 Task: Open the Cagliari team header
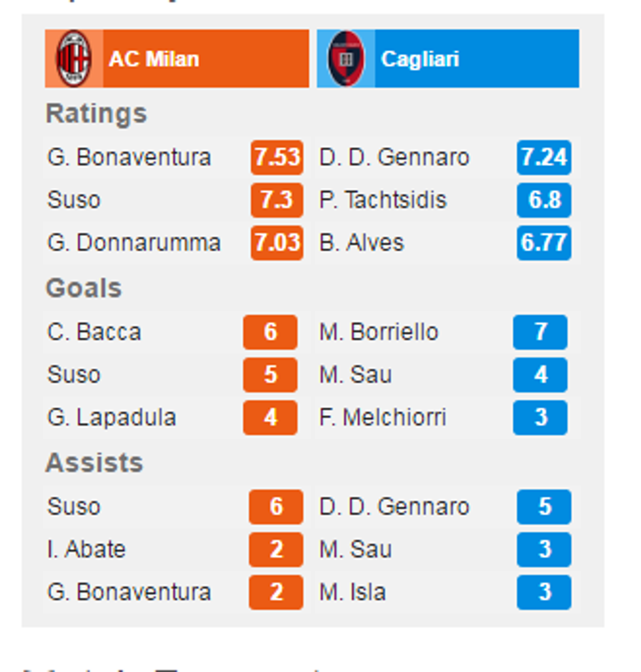coord(420,59)
